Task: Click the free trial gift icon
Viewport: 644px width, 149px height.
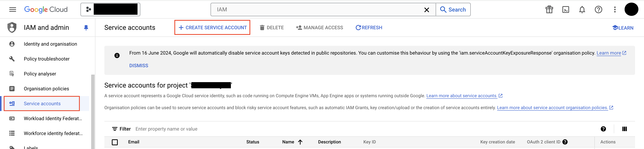Action: [x=549, y=9]
